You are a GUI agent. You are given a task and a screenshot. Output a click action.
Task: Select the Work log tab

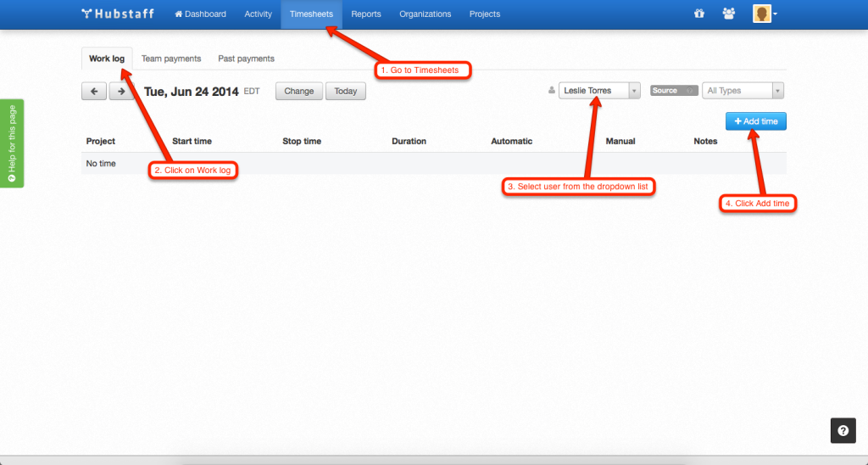[107, 59]
